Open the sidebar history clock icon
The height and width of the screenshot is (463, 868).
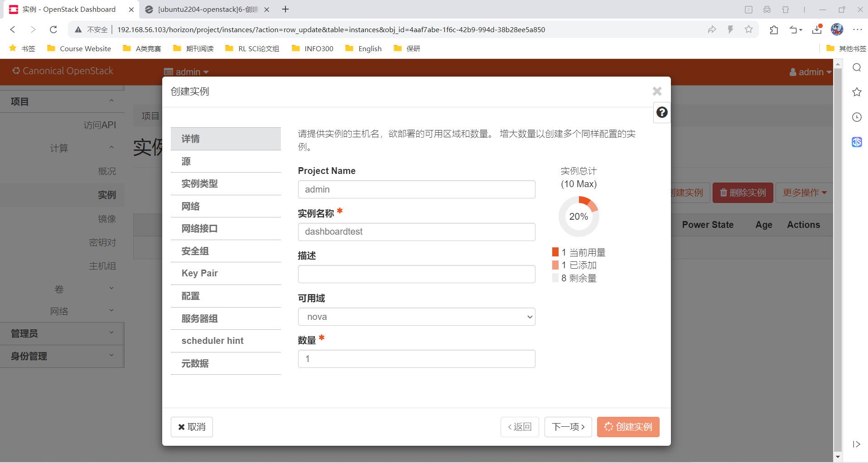tap(857, 117)
